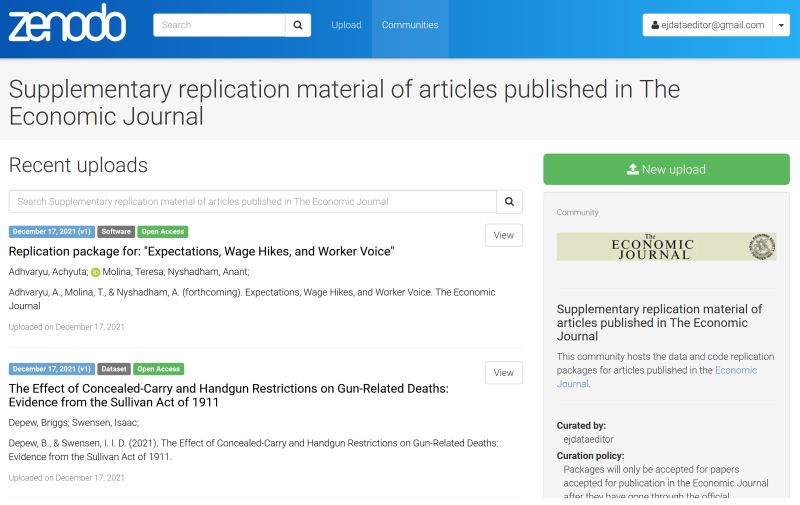The image size is (800, 505).
Task: Click the header search magnifier button
Action: 298,25
